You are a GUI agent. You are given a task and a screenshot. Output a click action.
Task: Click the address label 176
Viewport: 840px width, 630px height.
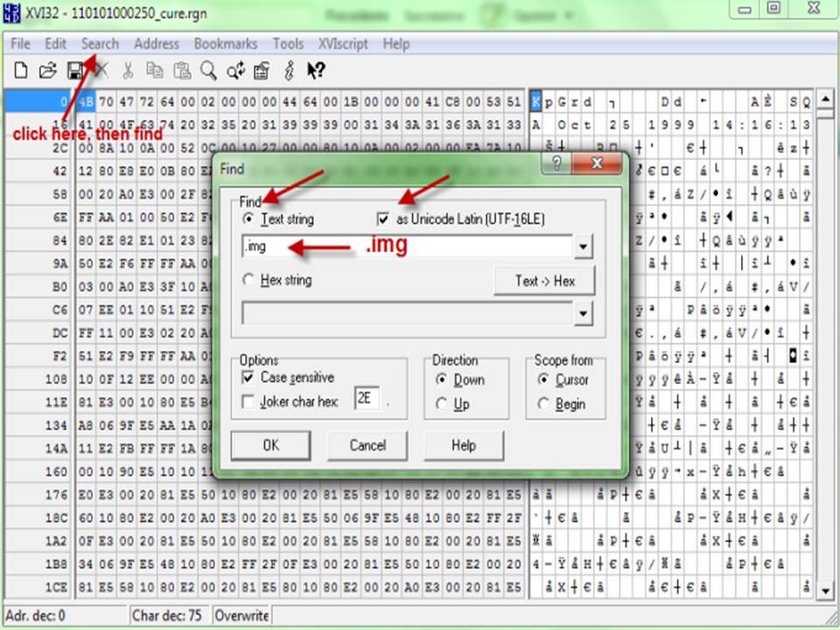pyautogui.click(x=56, y=494)
